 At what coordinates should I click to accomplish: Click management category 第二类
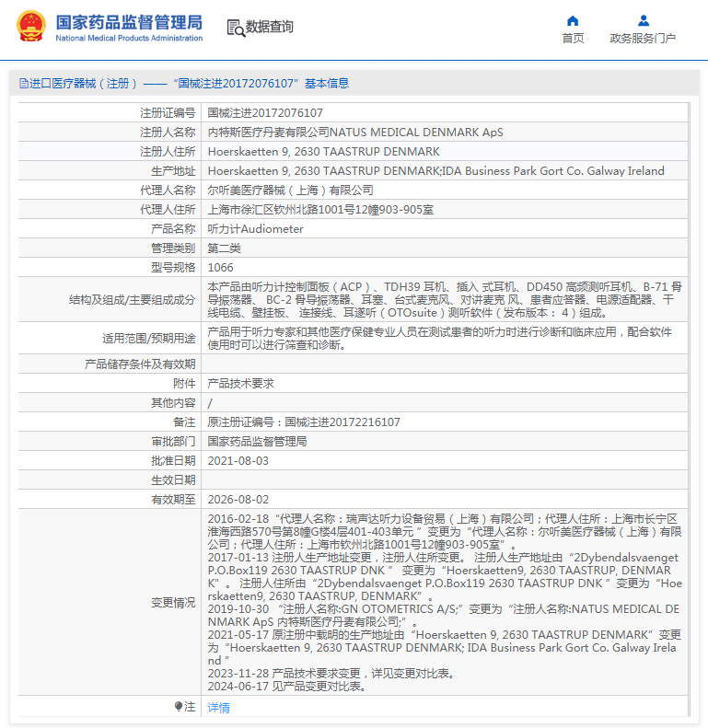pyautogui.click(x=224, y=248)
